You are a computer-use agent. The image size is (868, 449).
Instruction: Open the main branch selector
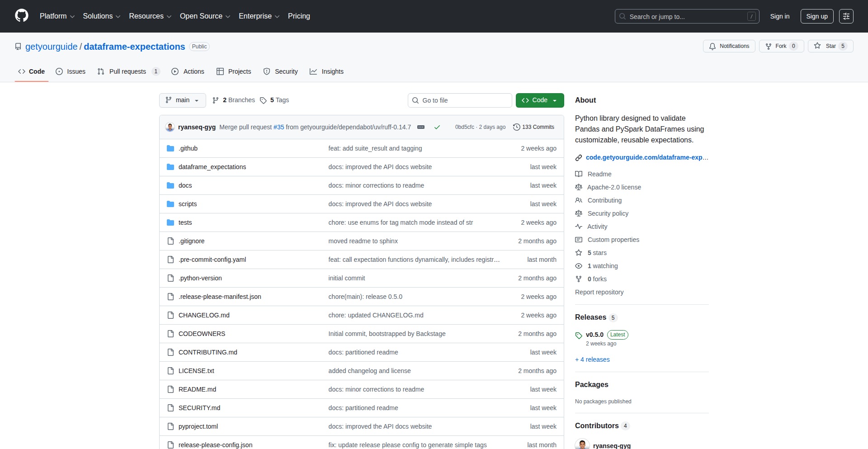[x=182, y=100]
